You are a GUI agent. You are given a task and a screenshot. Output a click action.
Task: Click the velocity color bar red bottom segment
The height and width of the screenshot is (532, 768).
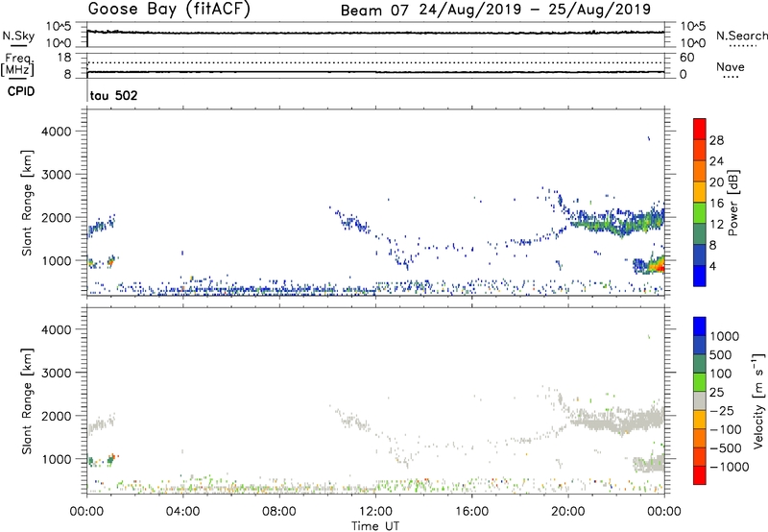[x=700, y=475]
